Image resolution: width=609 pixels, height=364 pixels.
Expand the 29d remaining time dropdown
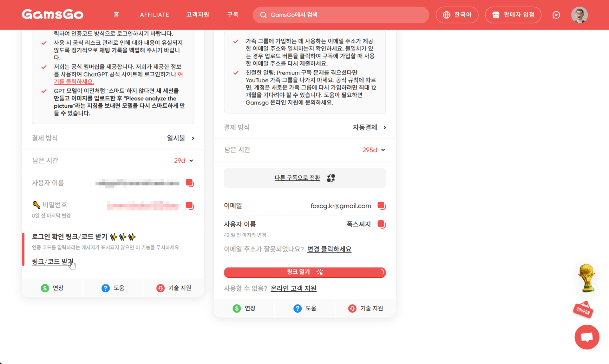tap(191, 161)
